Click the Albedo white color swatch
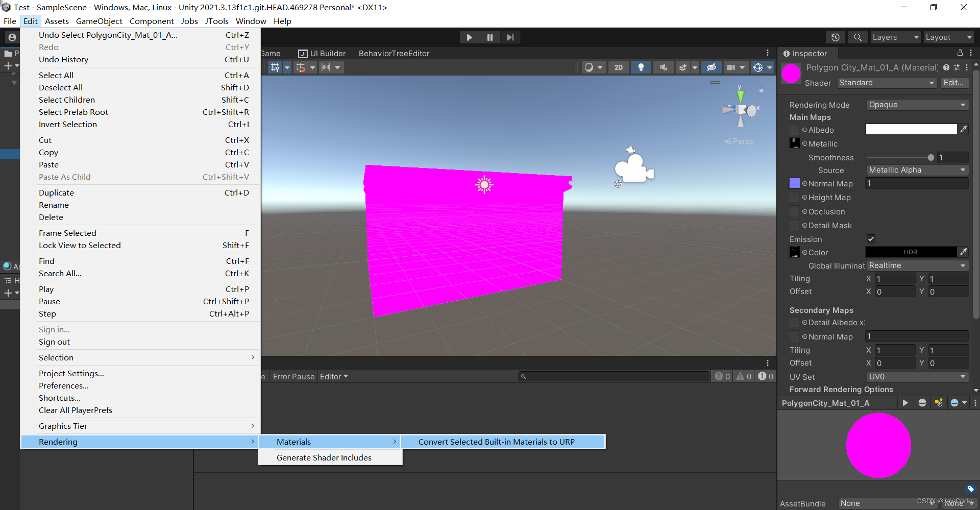The height and width of the screenshot is (510, 980). (911, 129)
